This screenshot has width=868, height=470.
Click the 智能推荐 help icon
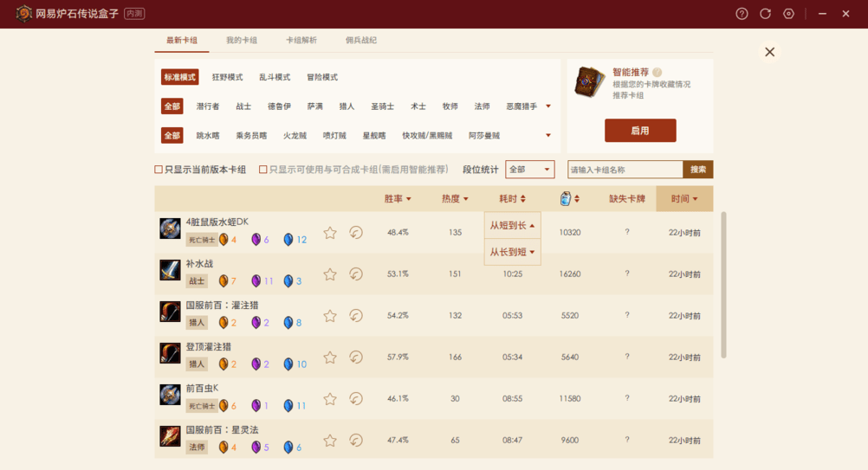coord(657,73)
